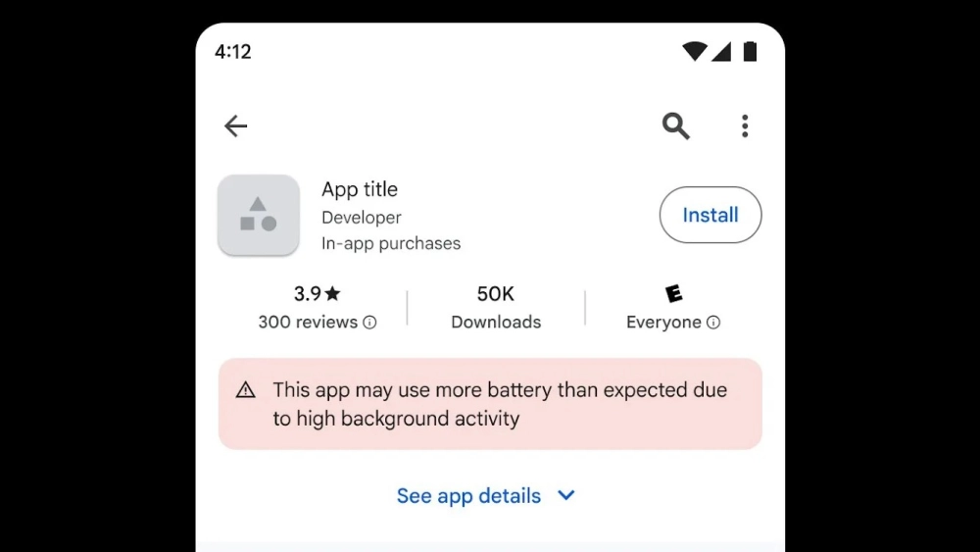Tap the star rating 3.9

317,293
